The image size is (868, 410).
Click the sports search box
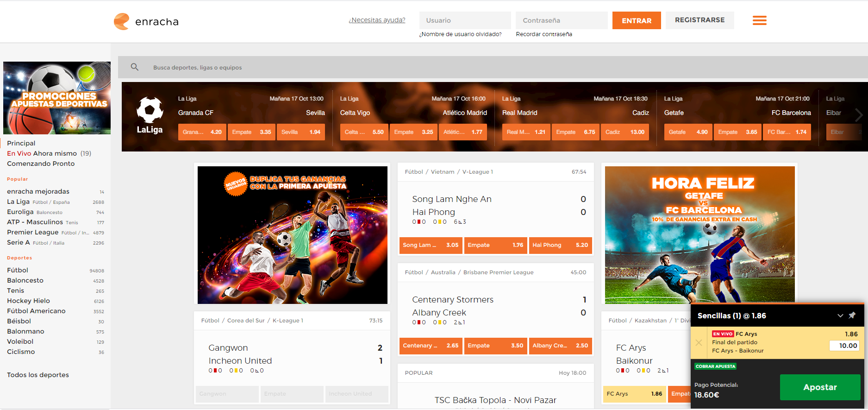click(x=493, y=67)
